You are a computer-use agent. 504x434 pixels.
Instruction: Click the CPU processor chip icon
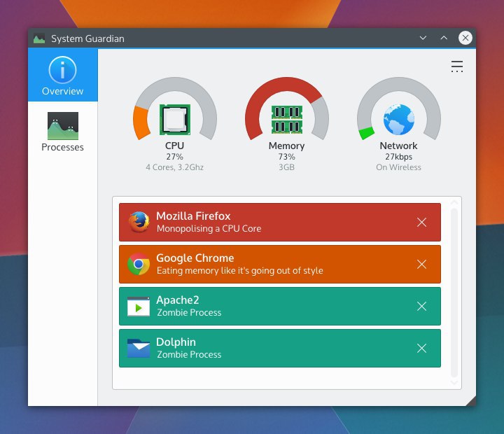pos(175,119)
